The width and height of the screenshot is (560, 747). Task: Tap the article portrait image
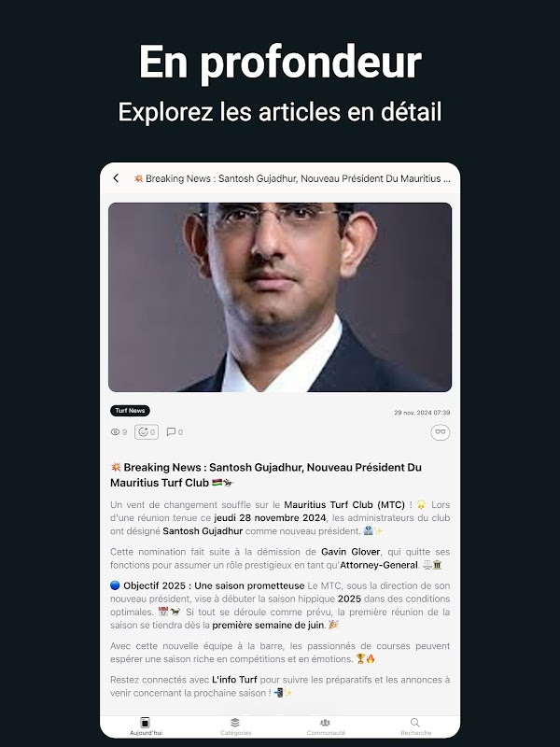pyautogui.click(x=280, y=297)
